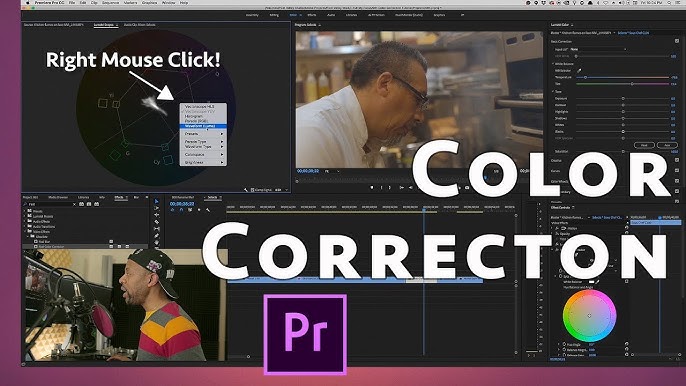
Task: Select the Hand tool
Action: pos(157,242)
